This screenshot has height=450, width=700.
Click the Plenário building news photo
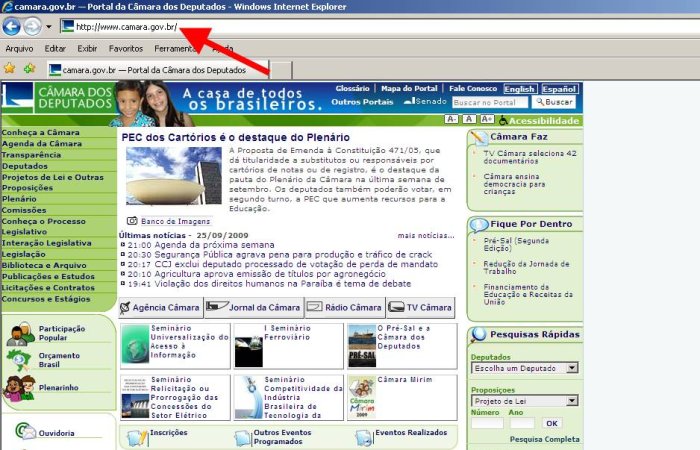point(174,176)
